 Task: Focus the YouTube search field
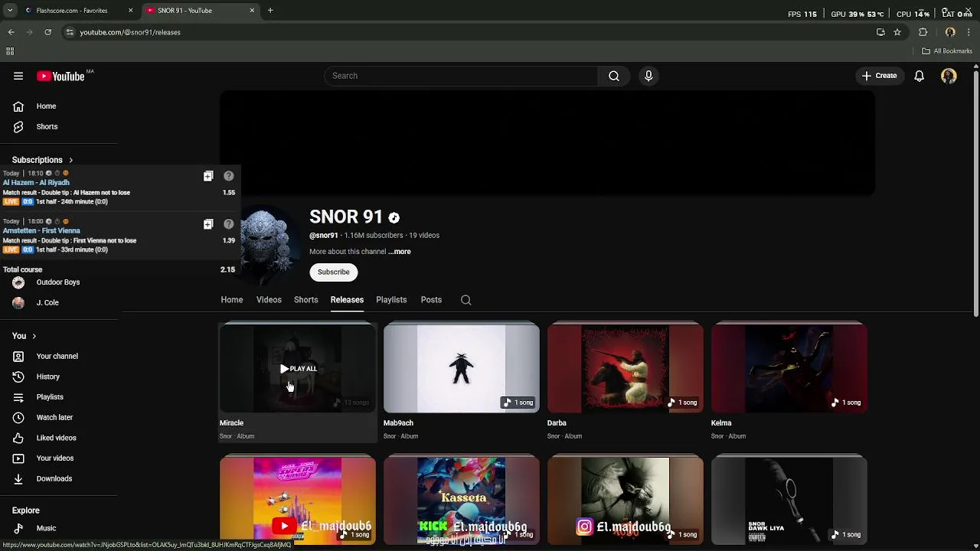click(x=462, y=76)
